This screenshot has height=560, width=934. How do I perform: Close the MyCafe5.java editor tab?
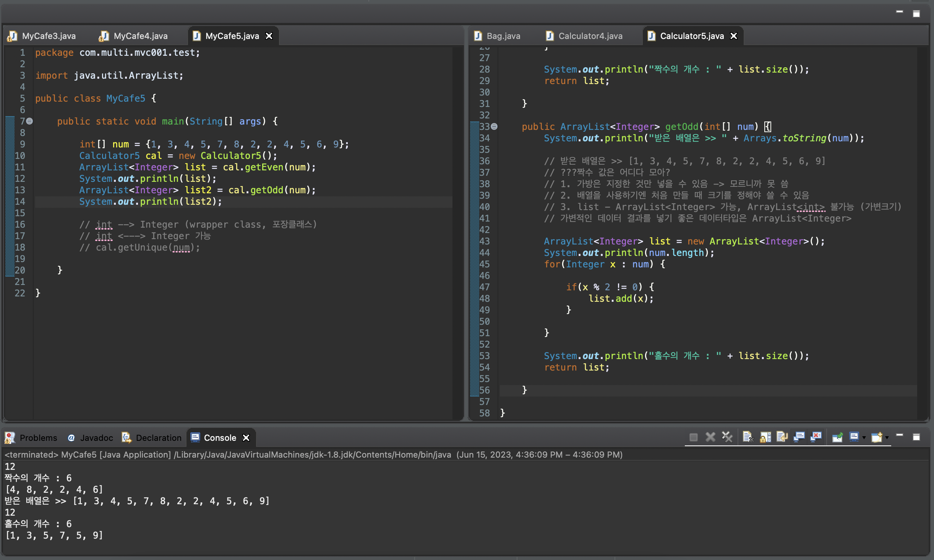point(269,36)
